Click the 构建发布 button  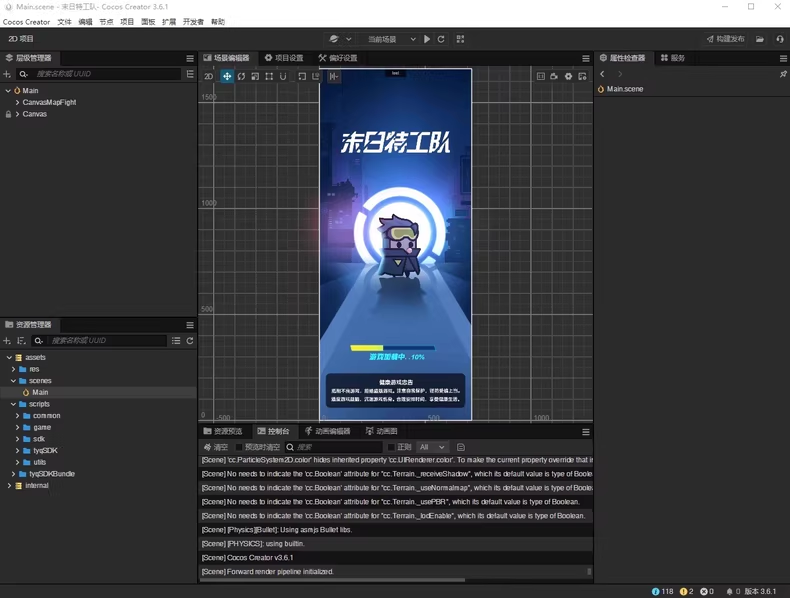tap(725, 39)
